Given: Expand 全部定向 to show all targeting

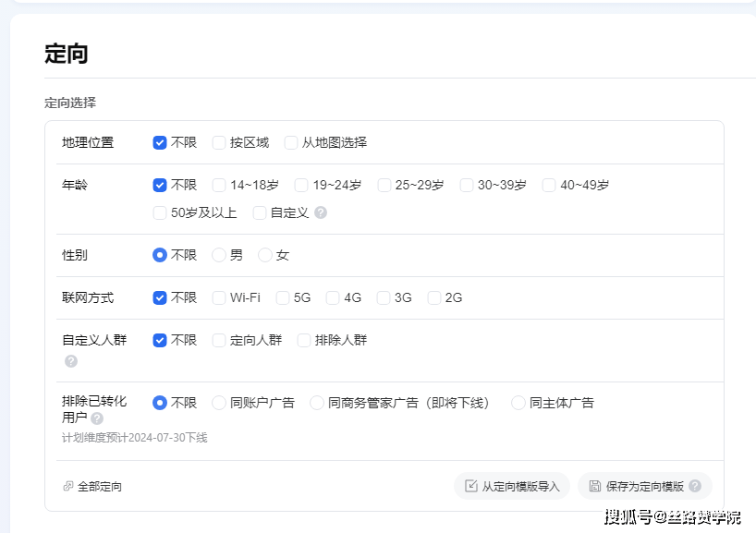Looking at the screenshot, I should coord(99,486).
